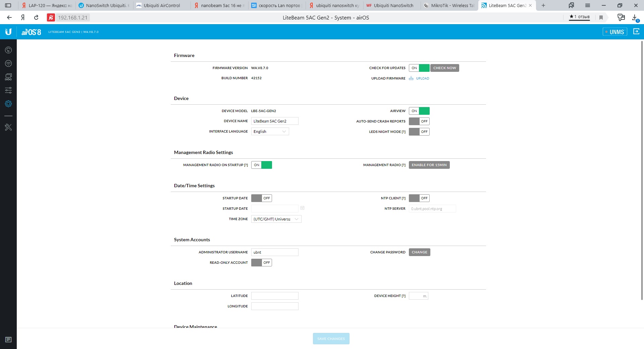Click the page vertical scrollbar

pyautogui.click(x=642, y=170)
